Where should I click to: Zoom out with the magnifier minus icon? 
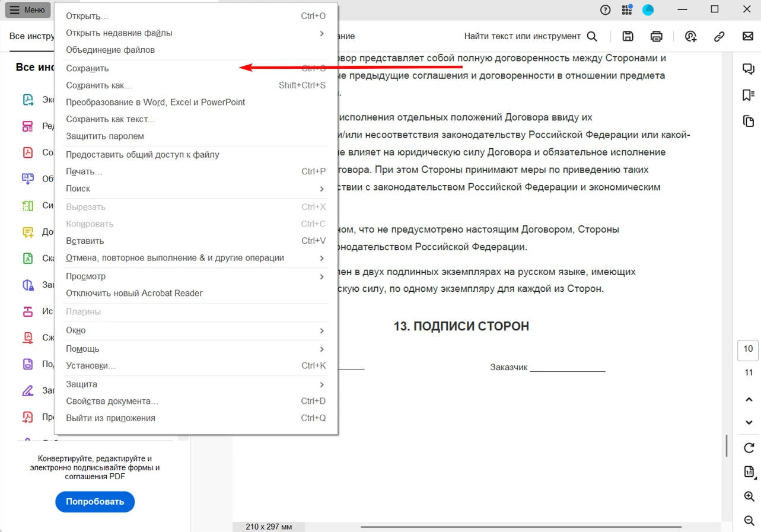pyautogui.click(x=749, y=521)
